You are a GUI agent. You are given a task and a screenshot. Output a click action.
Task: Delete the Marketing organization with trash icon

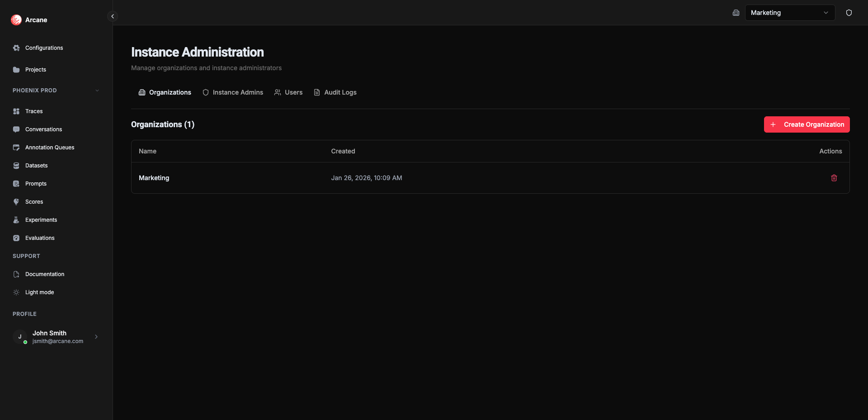pos(834,178)
